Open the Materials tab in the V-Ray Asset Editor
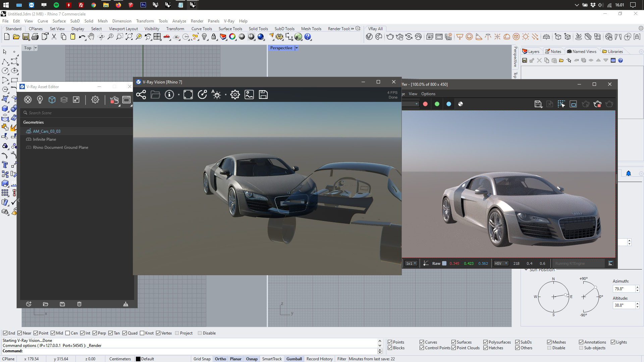This screenshot has width=644, height=362. pos(28,100)
